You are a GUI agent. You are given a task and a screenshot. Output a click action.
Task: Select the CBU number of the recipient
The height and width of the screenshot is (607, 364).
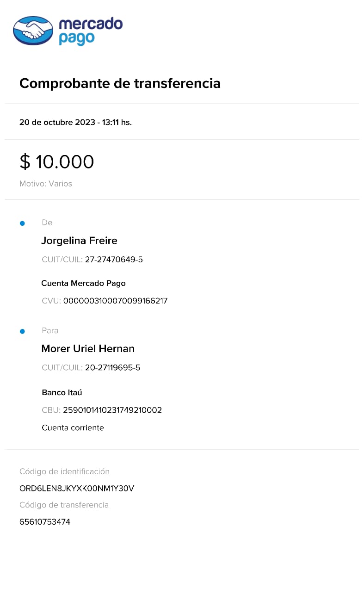point(112,410)
